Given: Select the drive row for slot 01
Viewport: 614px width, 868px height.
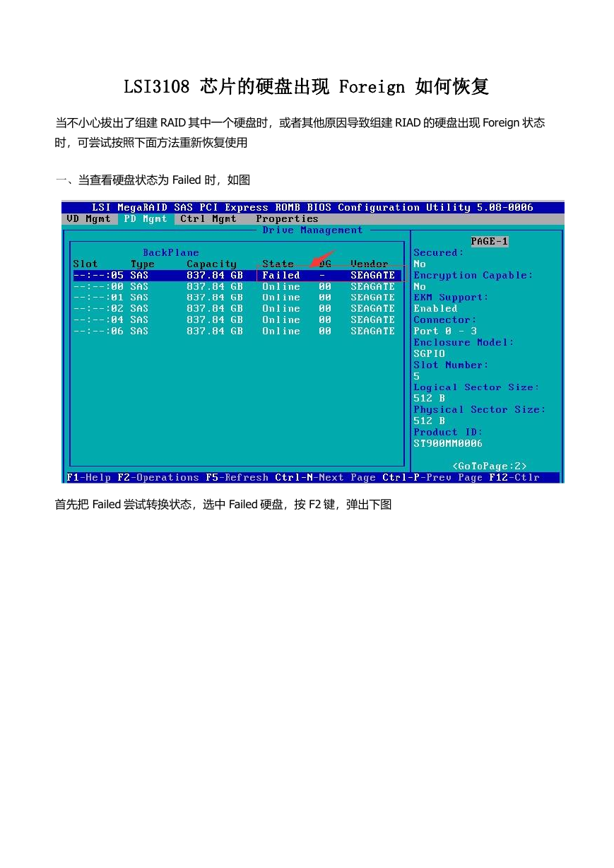Looking at the screenshot, I should (237, 298).
